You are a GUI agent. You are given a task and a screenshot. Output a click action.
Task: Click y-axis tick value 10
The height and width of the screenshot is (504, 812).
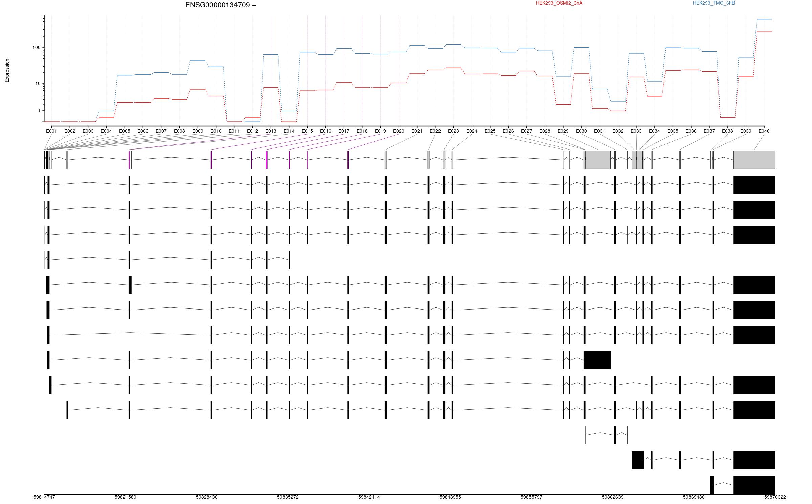pyautogui.click(x=38, y=83)
